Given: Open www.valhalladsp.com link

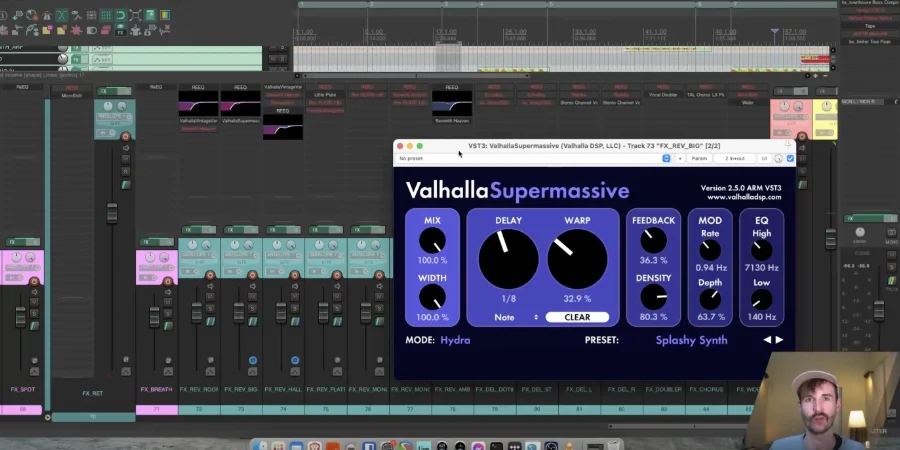Looking at the screenshot, I should tap(744, 197).
